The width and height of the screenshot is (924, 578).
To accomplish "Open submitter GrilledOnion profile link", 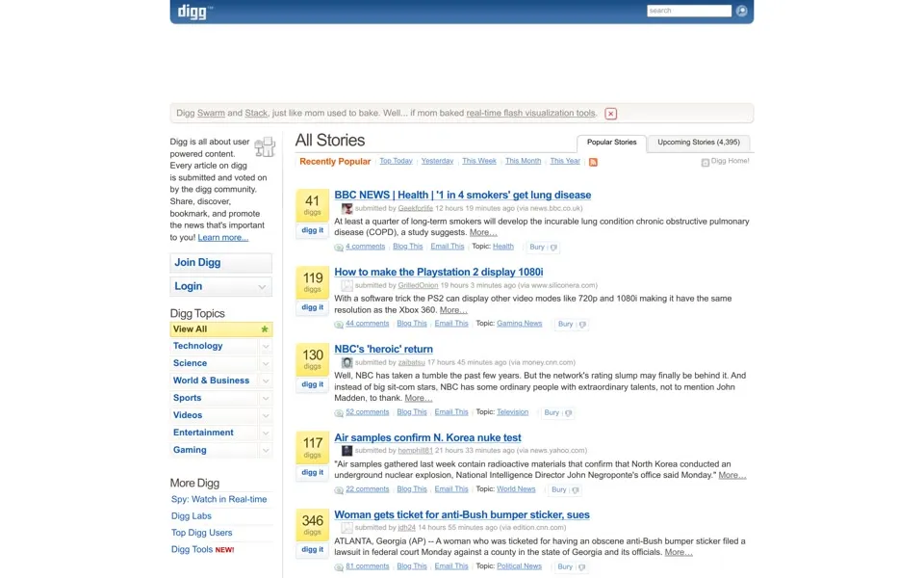I will click(x=418, y=285).
